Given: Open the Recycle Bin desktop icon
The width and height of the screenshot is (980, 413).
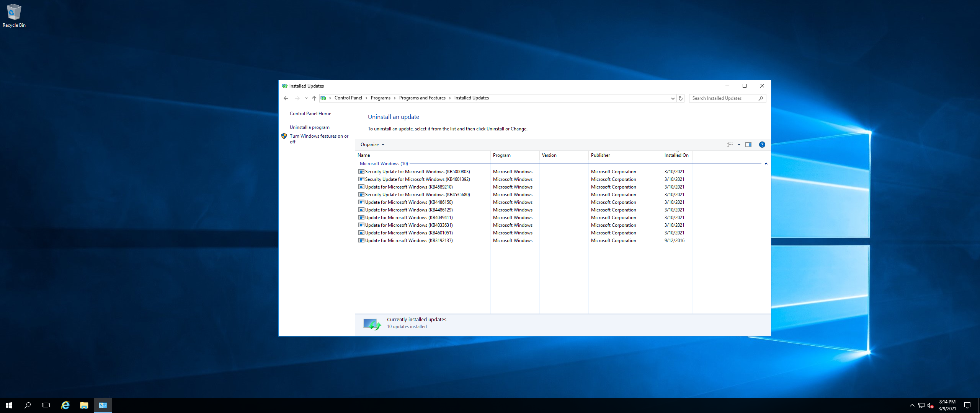Looking at the screenshot, I should [14, 16].
